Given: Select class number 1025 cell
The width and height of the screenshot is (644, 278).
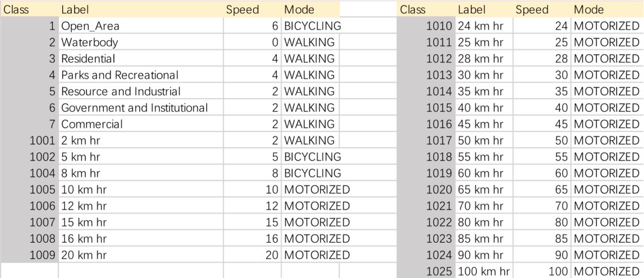Looking at the screenshot, I should [439, 271].
